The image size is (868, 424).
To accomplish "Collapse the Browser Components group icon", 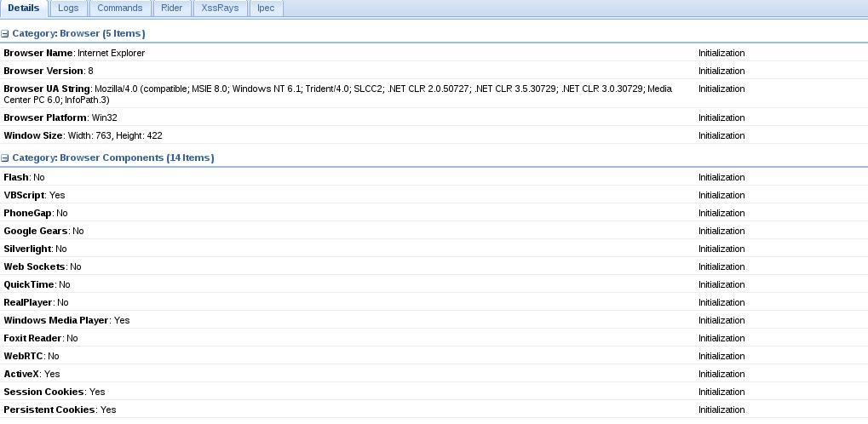I will tap(5, 158).
